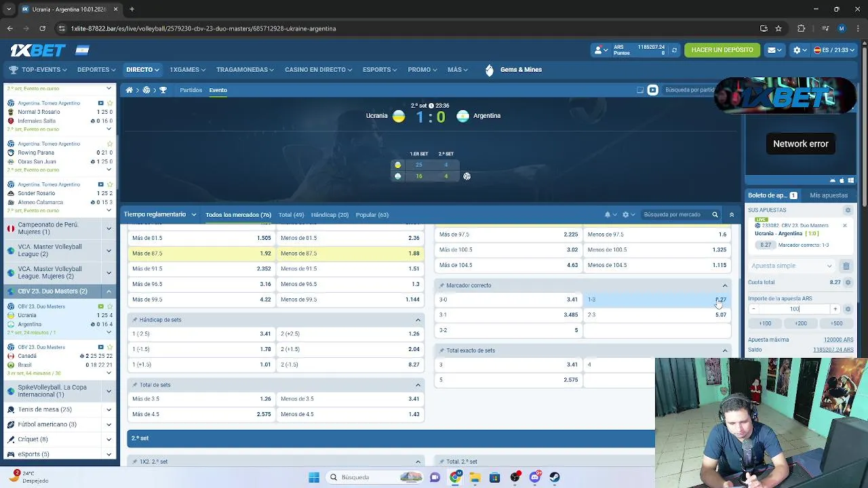The image size is (868, 488).
Task: Open the user account menu icon
Action: tap(601, 50)
